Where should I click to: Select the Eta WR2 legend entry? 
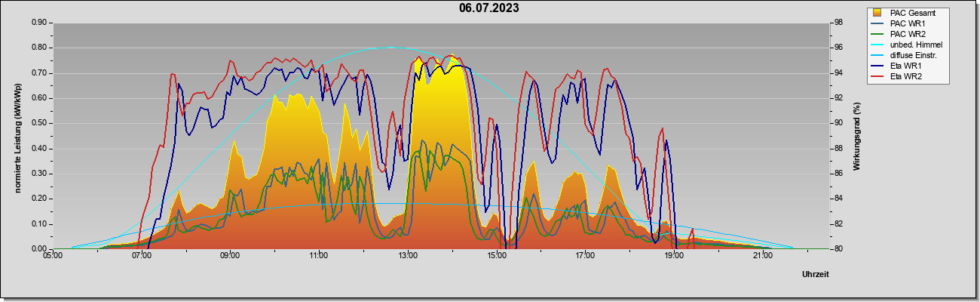click(907, 76)
